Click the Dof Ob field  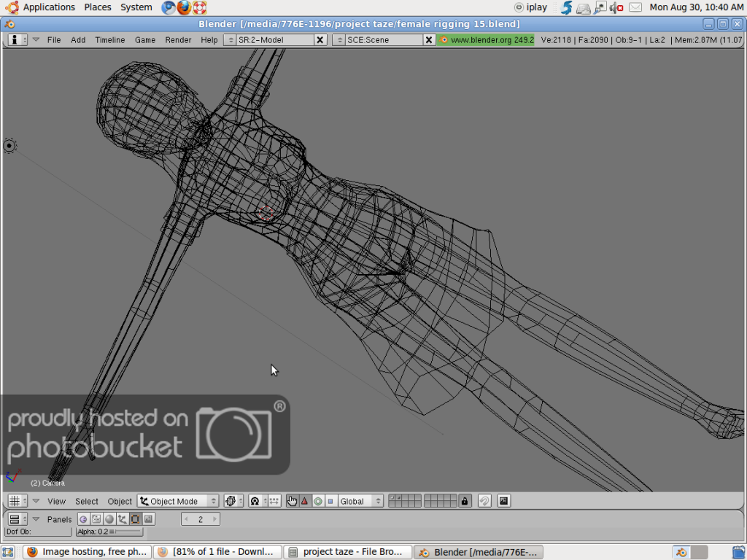click(x=38, y=532)
